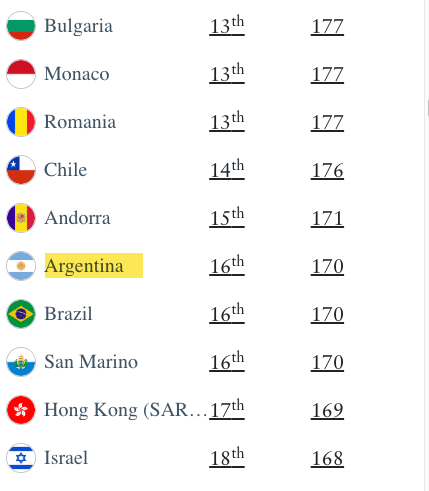Open Bulgaria's 13th rank link

pyautogui.click(x=227, y=26)
